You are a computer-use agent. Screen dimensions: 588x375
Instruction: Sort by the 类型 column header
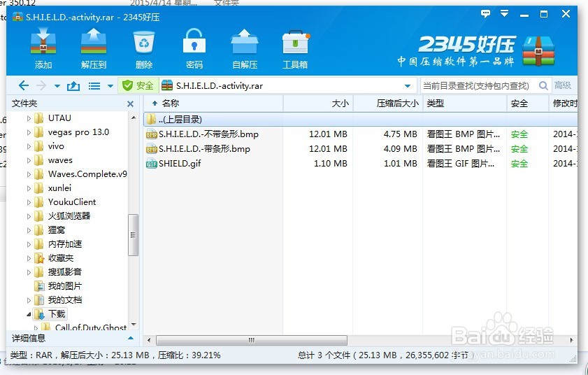(x=464, y=104)
